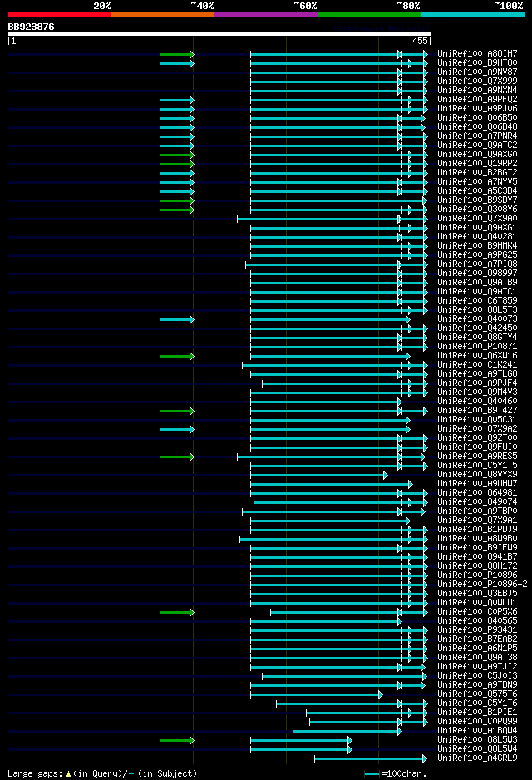The width and height of the screenshot is (532, 780).
Task: Open the UniRef100_Q8L5T3 entry
Action: (x=477, y=310)
